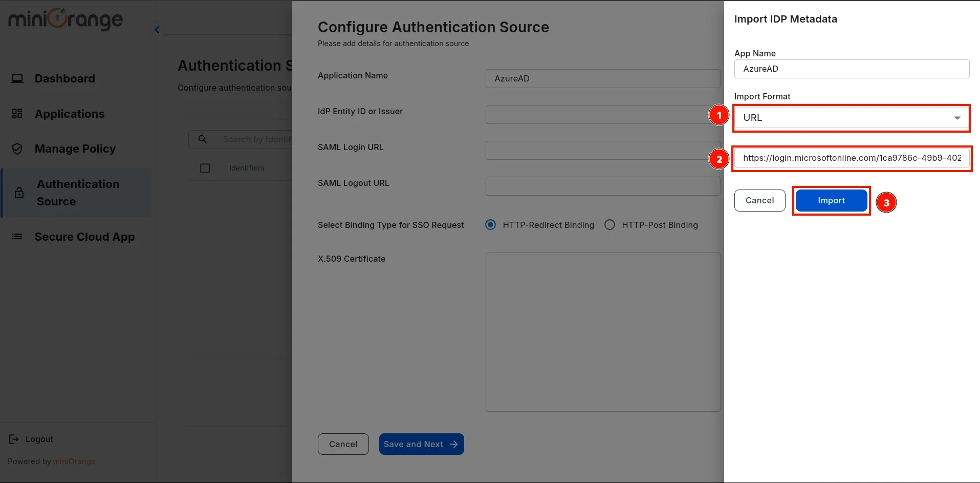Open the Import Format dropdown
The width and height of the screenshot is (980, 483).
pyautogui.click(x=851, y=118)
